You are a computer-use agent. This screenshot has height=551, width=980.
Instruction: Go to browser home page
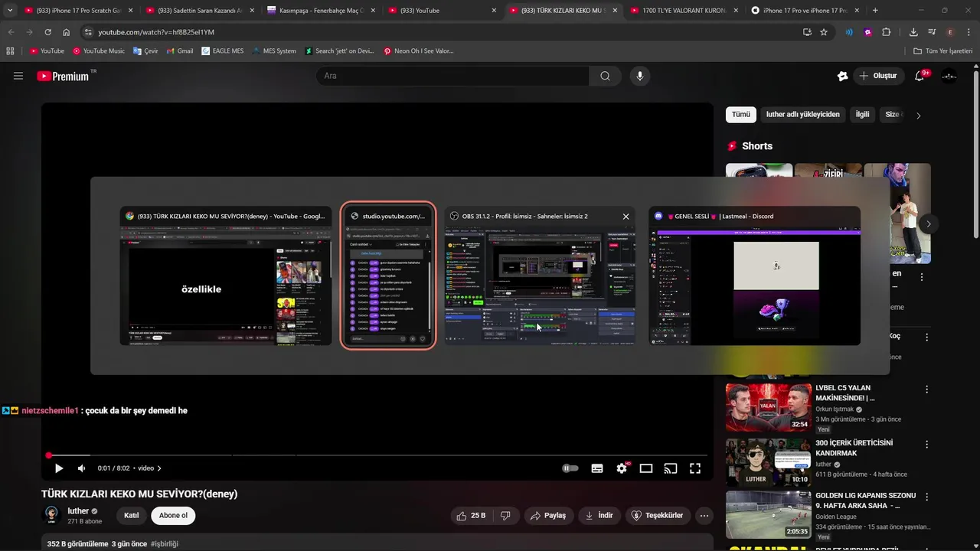pos(67,32)
